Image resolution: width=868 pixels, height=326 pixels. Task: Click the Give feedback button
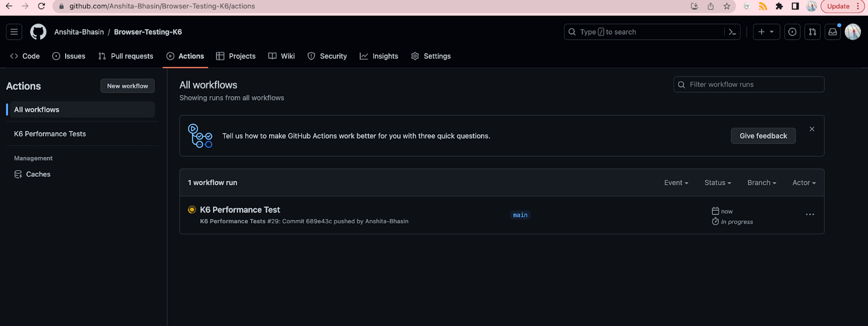(x=763, y=136)
